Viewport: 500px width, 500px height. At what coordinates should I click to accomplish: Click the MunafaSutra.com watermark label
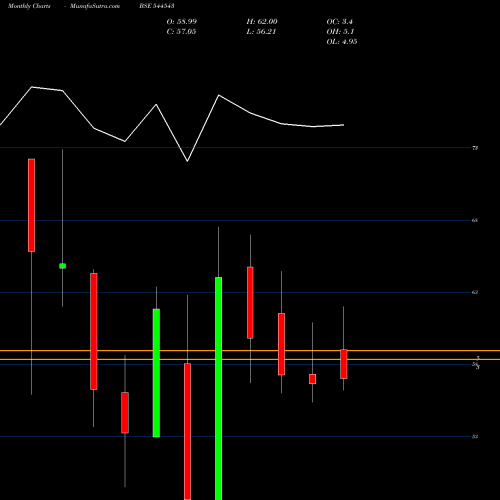click(95, 6)
